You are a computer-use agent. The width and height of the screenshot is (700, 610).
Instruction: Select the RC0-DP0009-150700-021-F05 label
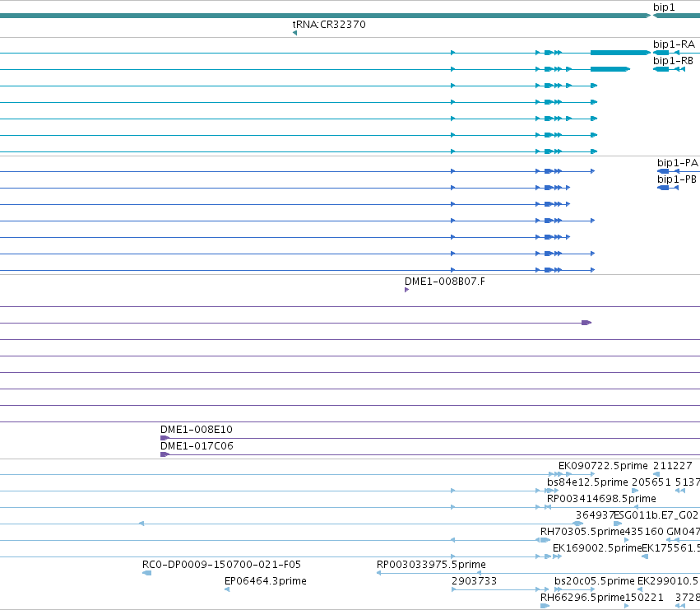point(221,565)
